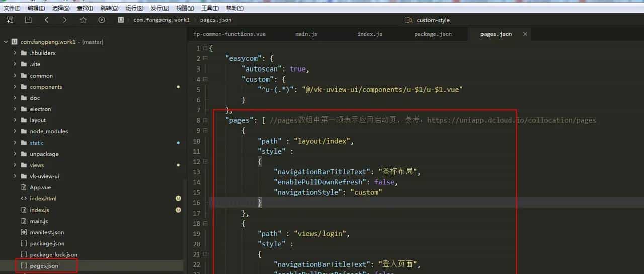Click line number 16 in the gutter

tap(196, 202)
